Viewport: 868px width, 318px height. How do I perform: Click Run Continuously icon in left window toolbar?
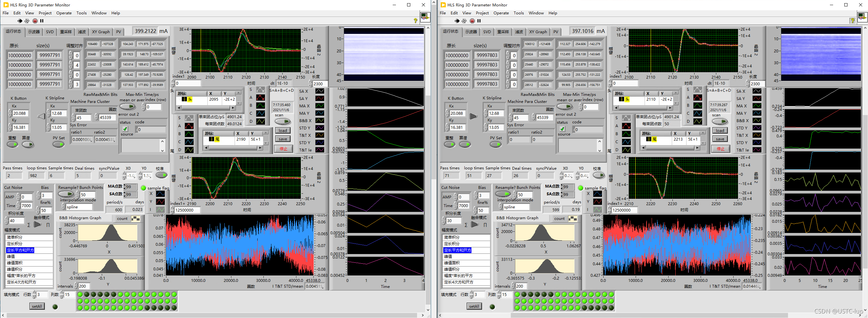point(27,21)
